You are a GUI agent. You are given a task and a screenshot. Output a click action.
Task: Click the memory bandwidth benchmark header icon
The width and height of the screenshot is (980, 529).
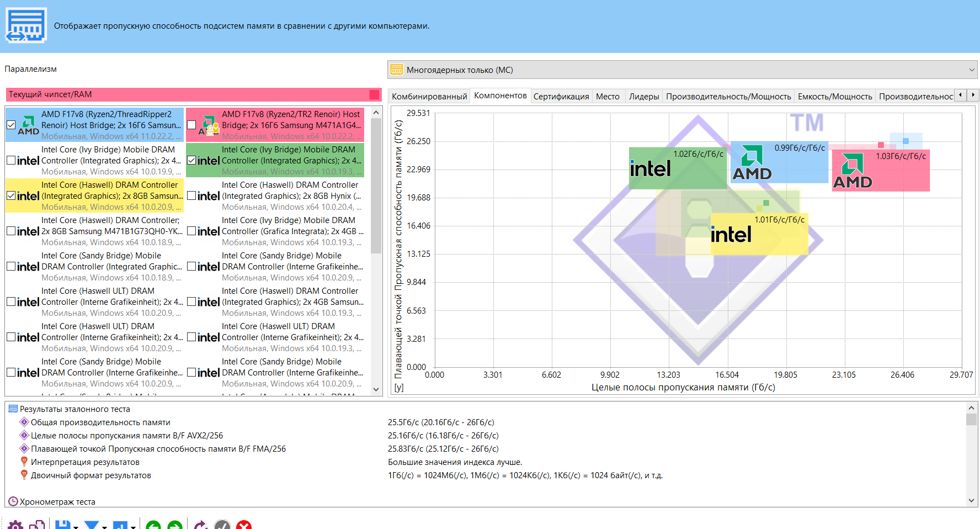(26, 25)
